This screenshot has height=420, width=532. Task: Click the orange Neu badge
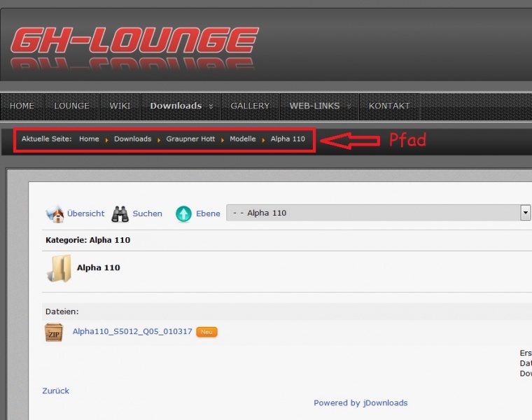[x=206, y=332]
